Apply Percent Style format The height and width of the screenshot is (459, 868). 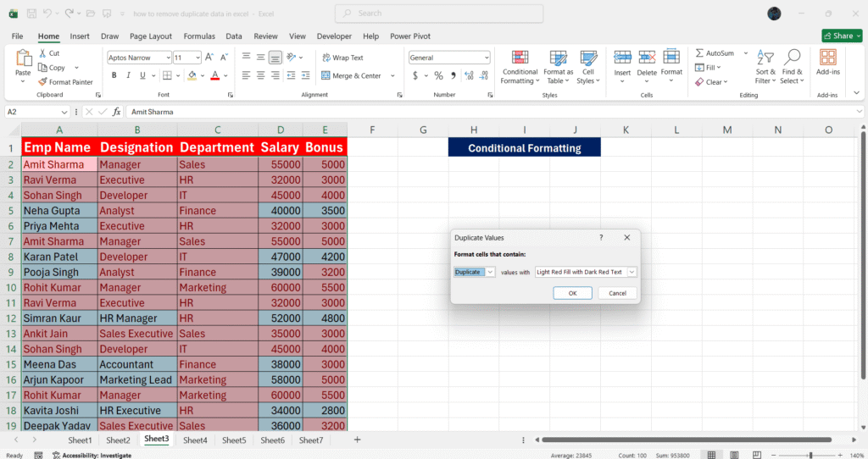click(x=438, y=75)
